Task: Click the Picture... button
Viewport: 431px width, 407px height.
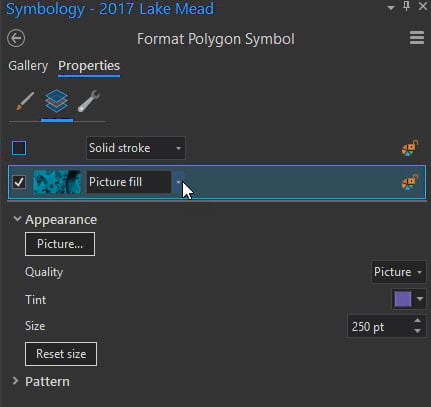Action: (x=60, y=244)
